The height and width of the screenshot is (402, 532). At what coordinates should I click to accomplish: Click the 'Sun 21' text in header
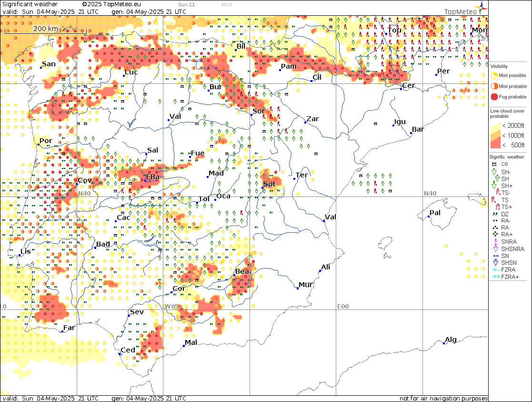point(187,4)
